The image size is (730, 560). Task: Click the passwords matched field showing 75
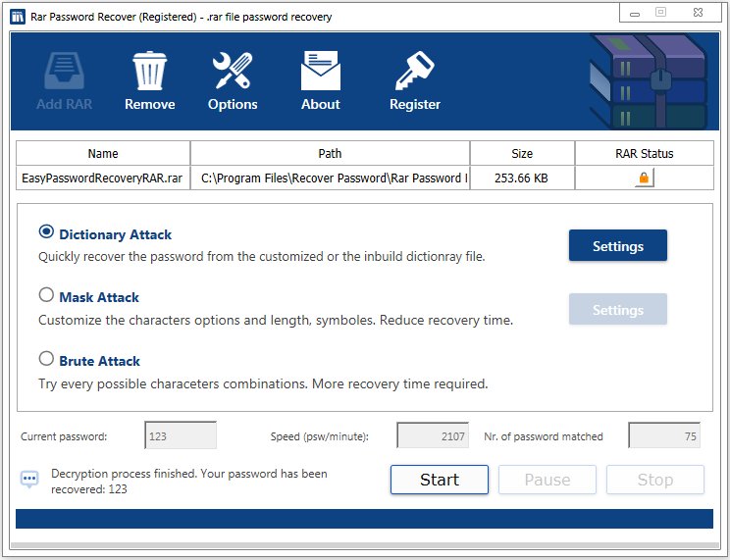pos(664,435)
